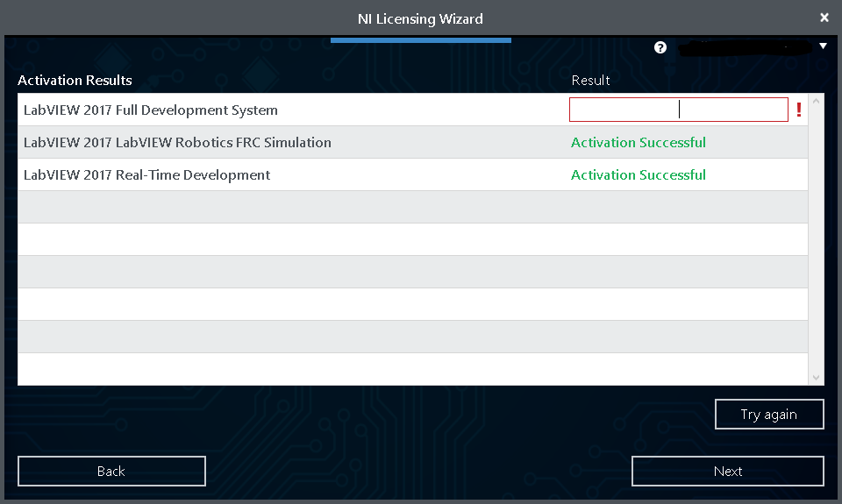Select LabVIEW 2017 LabVIEW Robotics FRC Simulation row
Viewport: 842px width, 504px height.
coord(412,142)
